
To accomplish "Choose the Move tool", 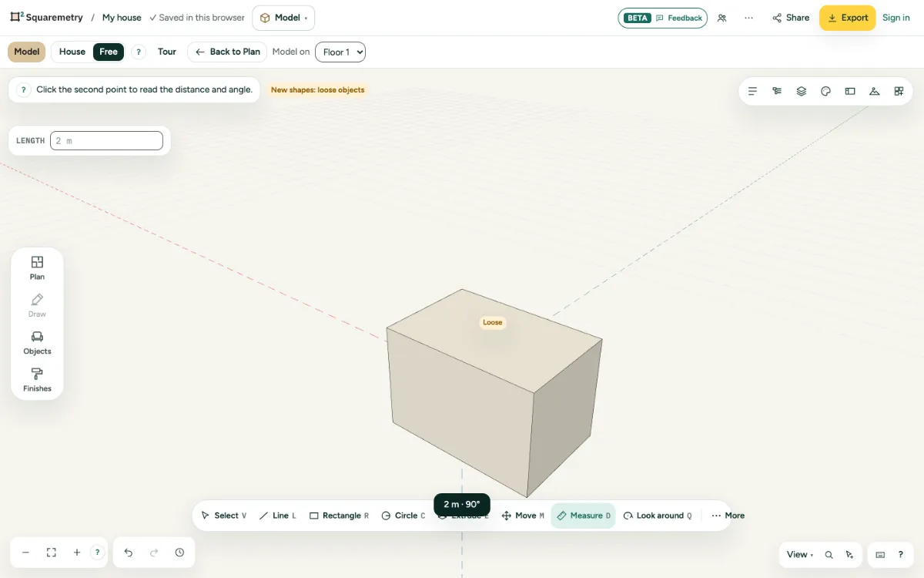I will [x=523, y=516].
